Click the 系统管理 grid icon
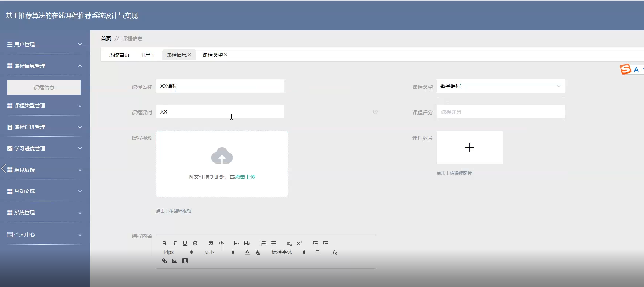 [10, 213]
